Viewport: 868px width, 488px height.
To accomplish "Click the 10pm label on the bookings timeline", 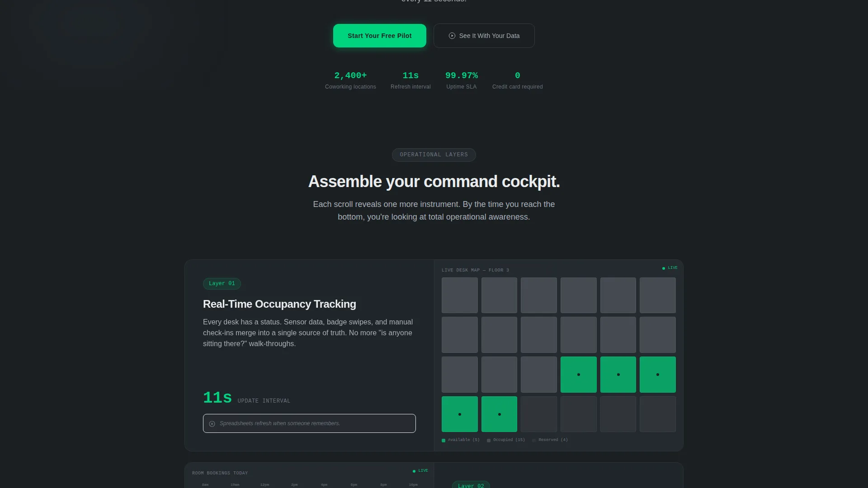I will (x=413, y=485).
